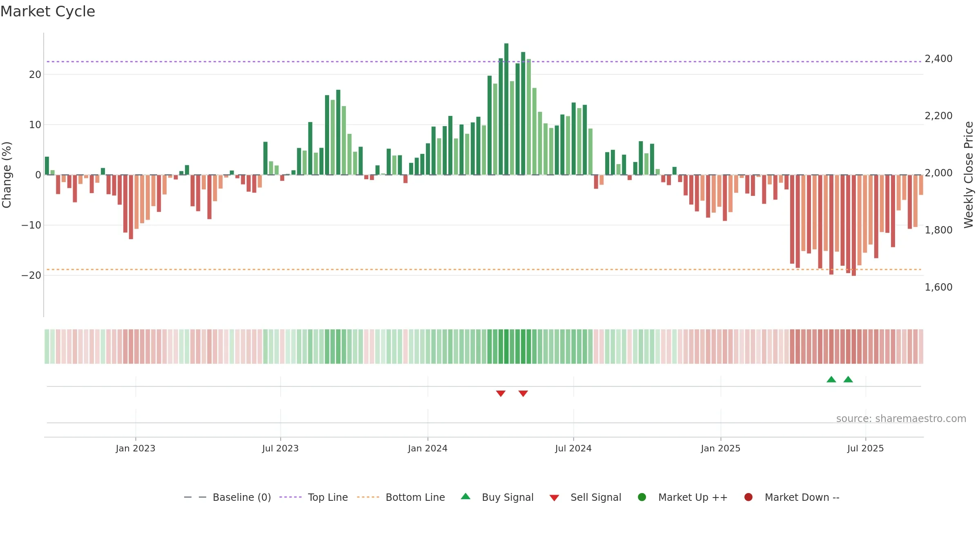Click the 10 change axis label
The image size is (980, 551).
tap(35, 125)
